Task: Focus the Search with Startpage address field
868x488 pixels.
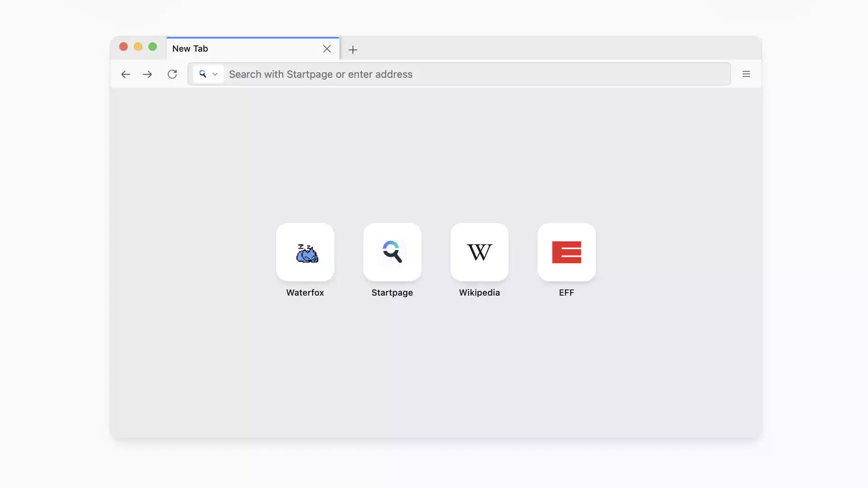Action: click(475, 74)
